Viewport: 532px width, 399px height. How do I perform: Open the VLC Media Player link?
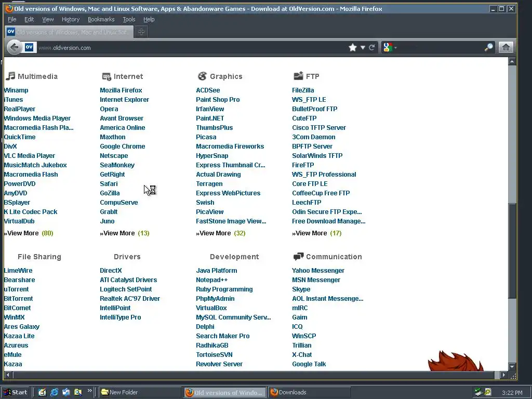pos(30,156)
